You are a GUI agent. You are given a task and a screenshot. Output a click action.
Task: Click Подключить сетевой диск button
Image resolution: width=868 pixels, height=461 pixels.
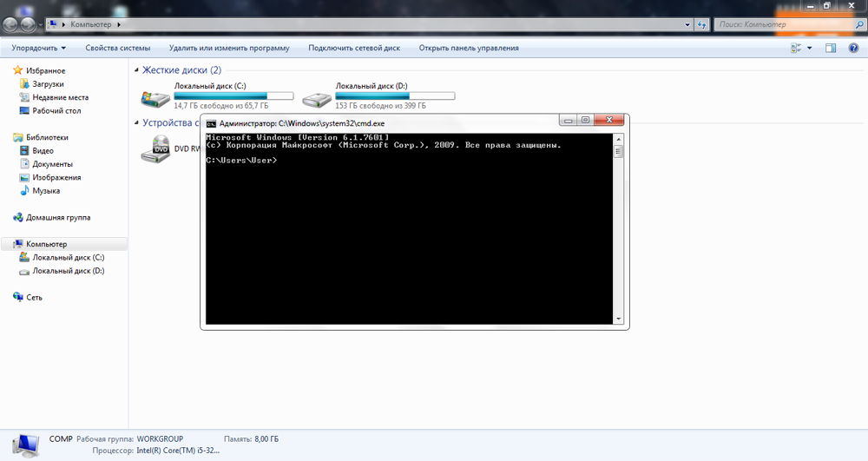click(354, 48)
